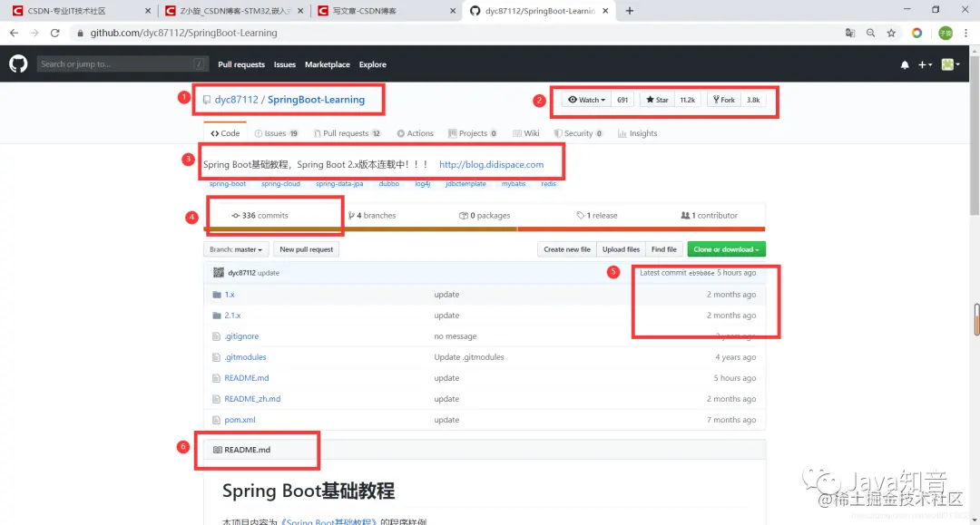Switch to Projects tab
The image size is (980, 525).
(473, 133)
